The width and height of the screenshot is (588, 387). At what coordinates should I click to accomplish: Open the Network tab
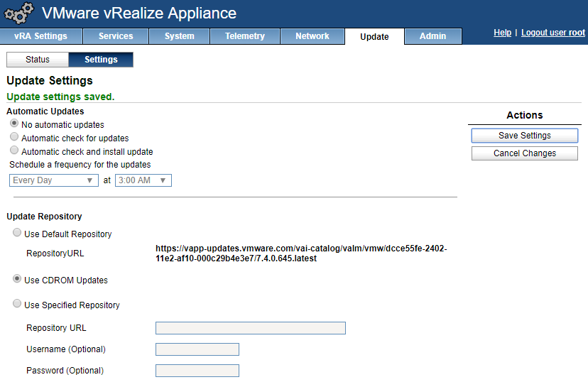[x=312, y=36]
